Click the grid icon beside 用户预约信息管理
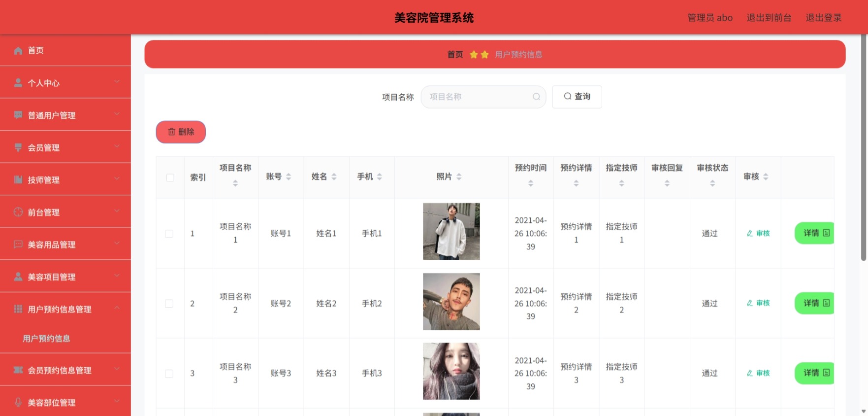Image resolution: width=868 pixels, height=416 pixels. coord(18,309)
